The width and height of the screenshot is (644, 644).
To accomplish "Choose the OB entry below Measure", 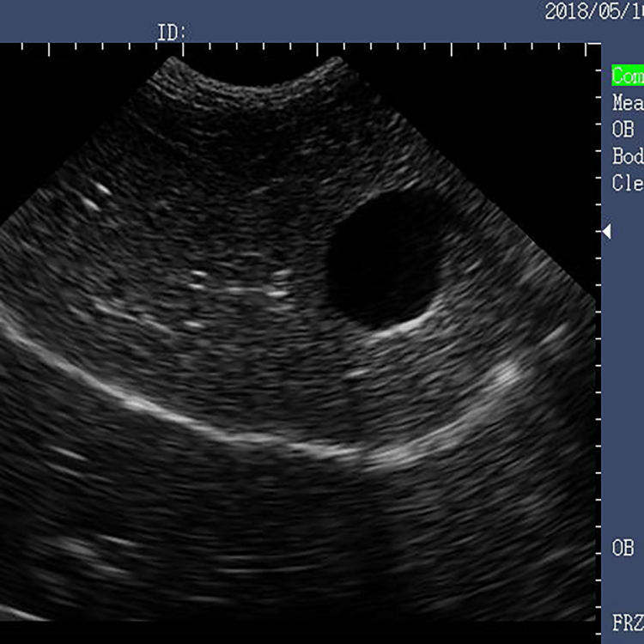I will coord(623,130).
